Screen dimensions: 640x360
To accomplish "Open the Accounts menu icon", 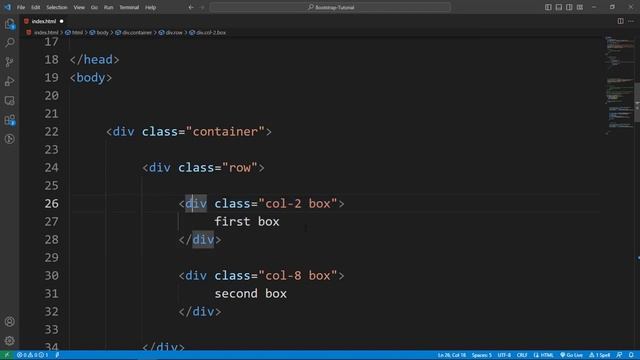I will point(9,322).
